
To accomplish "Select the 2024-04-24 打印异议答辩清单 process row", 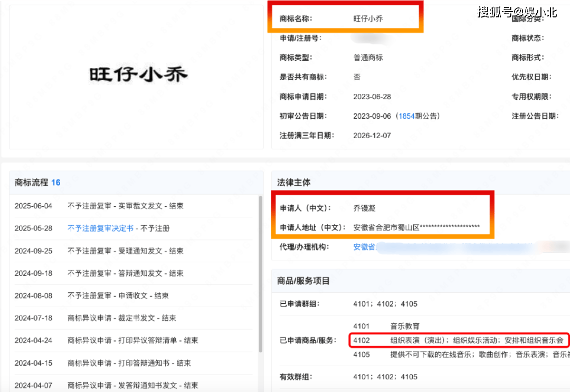I will (x=133, y=340).
